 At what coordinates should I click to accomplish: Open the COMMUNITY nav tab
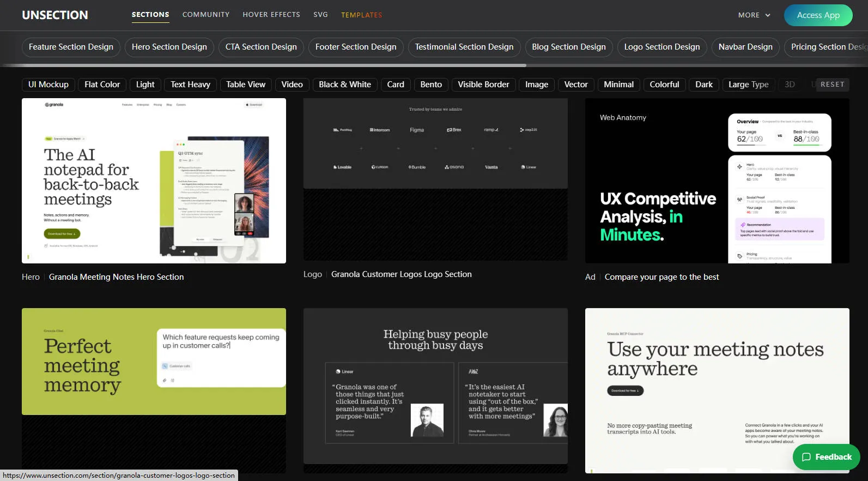[206, 15]
